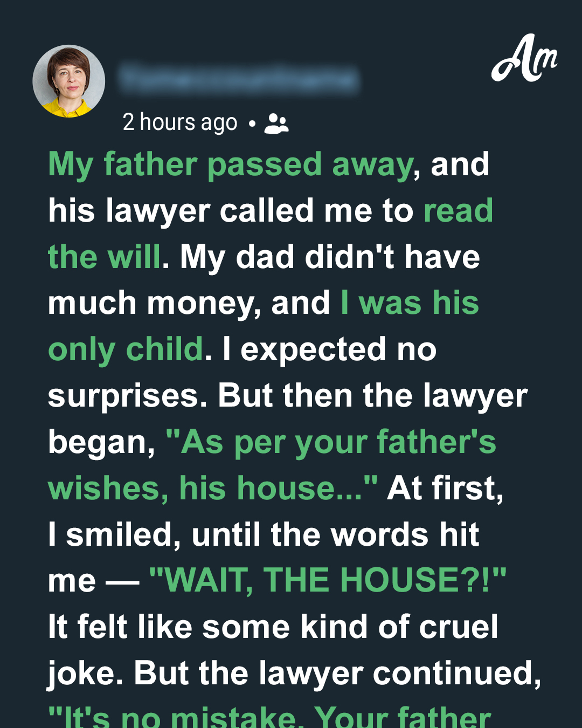Click the line "surprises. But then the lawyer"
The height and width of the screenshot is (728, 582).
pyautogui.click(x=288, y=397)
